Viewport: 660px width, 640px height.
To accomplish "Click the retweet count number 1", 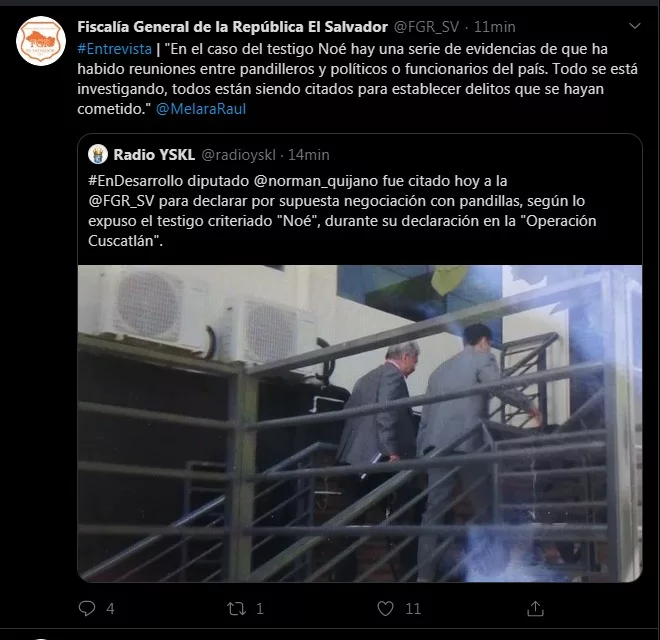I will pyautogui.click(x=260, y=609).
